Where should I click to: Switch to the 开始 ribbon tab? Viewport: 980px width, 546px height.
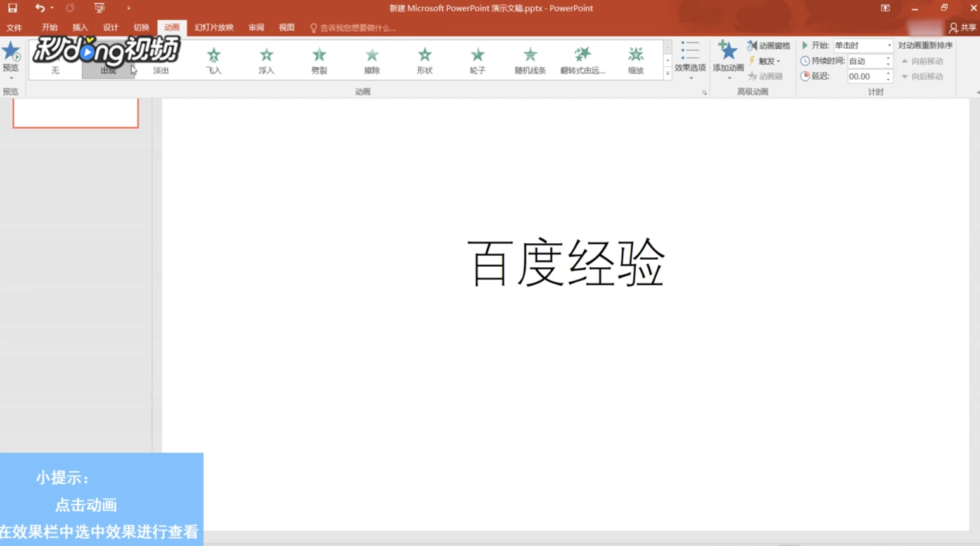pyautogui.click(x=49, y=28)
